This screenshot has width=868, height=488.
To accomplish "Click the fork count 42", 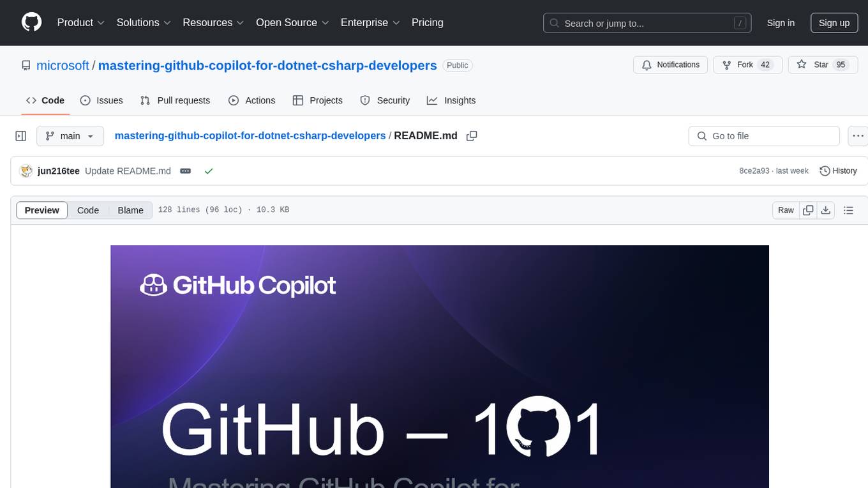I will [766, 65].
